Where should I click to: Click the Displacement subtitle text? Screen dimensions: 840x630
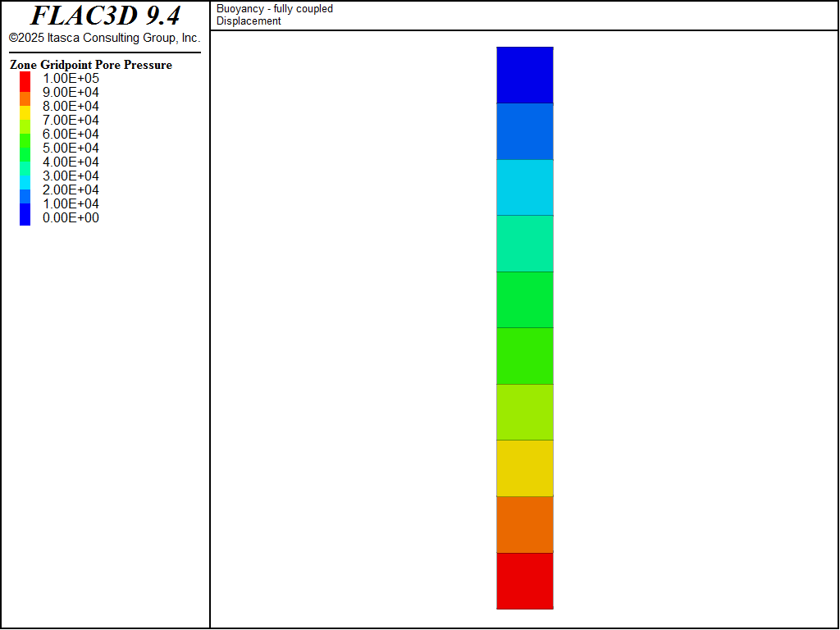[249, 21]
